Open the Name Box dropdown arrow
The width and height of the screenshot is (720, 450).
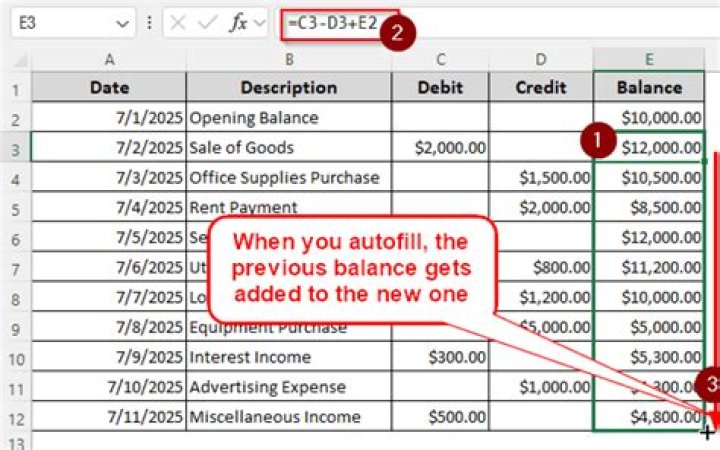(123, 23)
